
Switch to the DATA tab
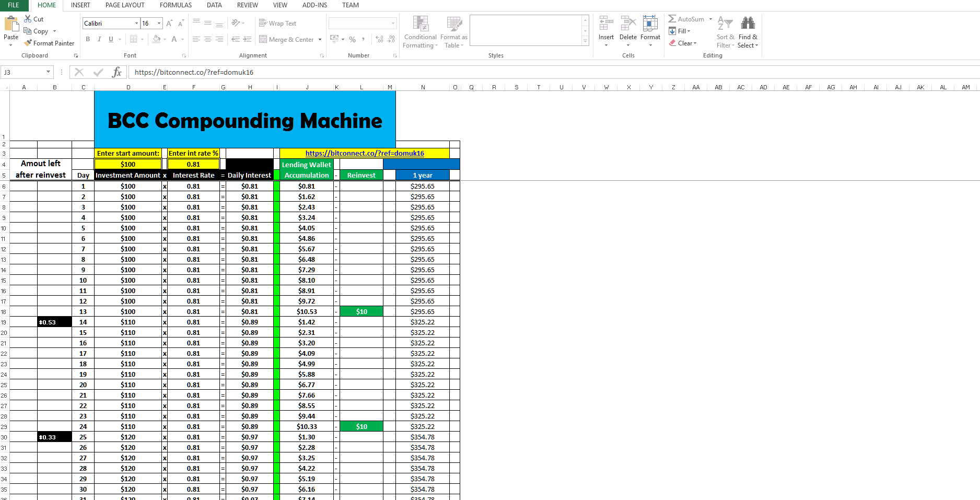(x=214, y=5)
